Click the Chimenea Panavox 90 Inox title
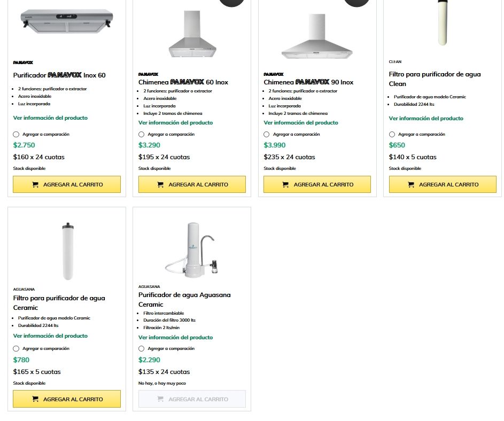Screen dimensions: 504x421 pos(308,82)
